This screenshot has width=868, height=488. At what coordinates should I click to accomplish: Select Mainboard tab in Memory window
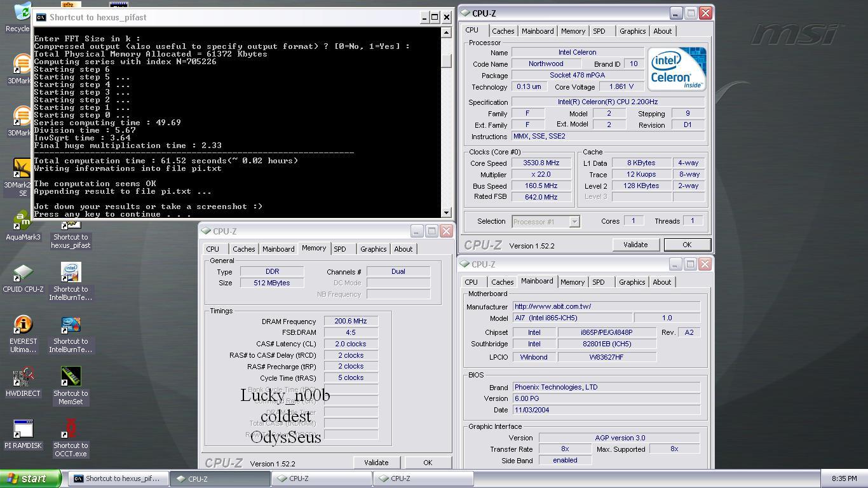click(x=278, y=249)
